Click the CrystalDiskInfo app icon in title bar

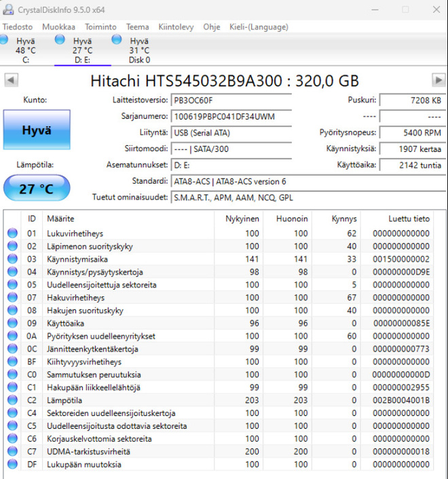(x=8, y=9)
